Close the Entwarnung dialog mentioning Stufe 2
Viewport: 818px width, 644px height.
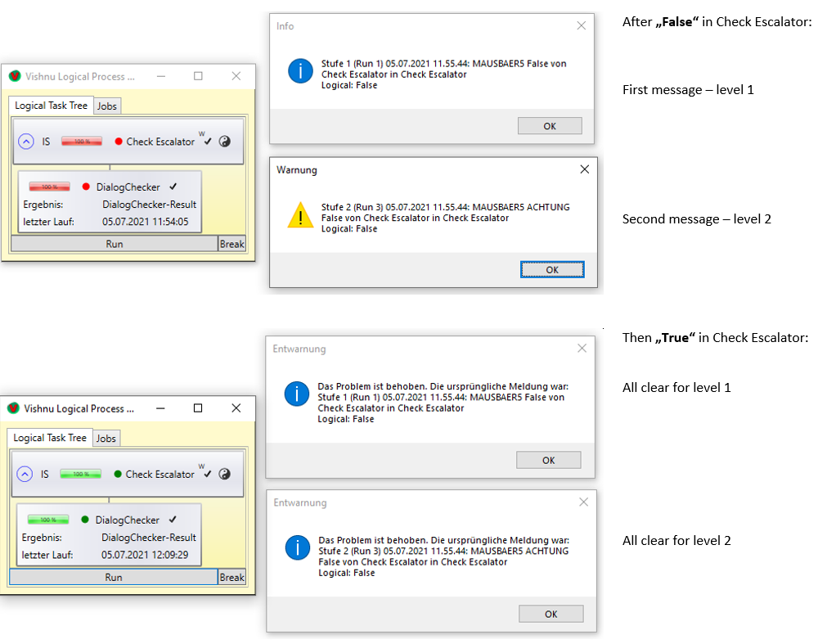click(582, 502)
